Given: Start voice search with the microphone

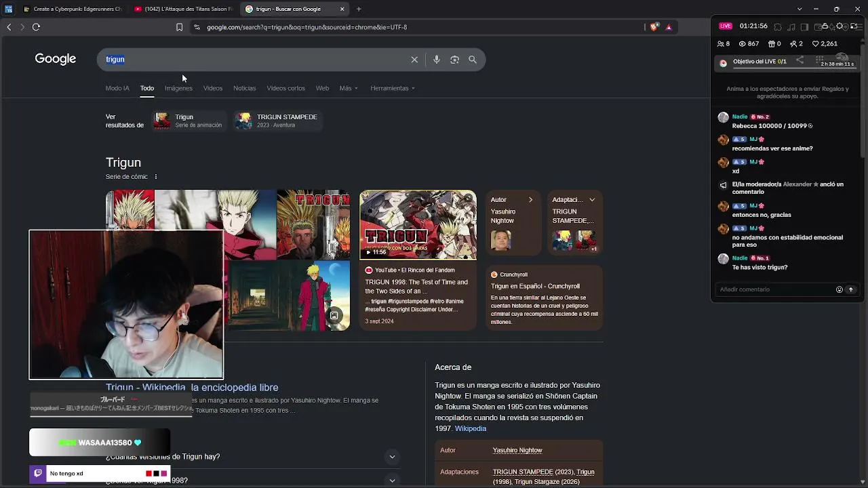Looking at the screenshot, I should pyautogui.click(x=437, y=60).
